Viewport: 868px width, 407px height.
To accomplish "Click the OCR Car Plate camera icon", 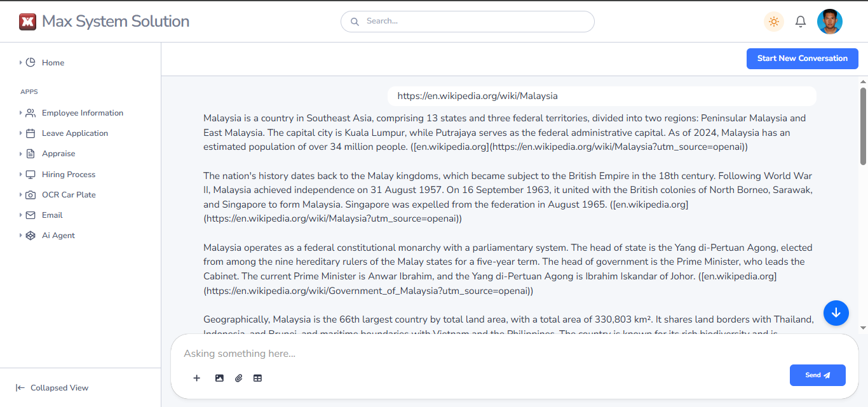I will pyautogui.click(x=31, y=195).
